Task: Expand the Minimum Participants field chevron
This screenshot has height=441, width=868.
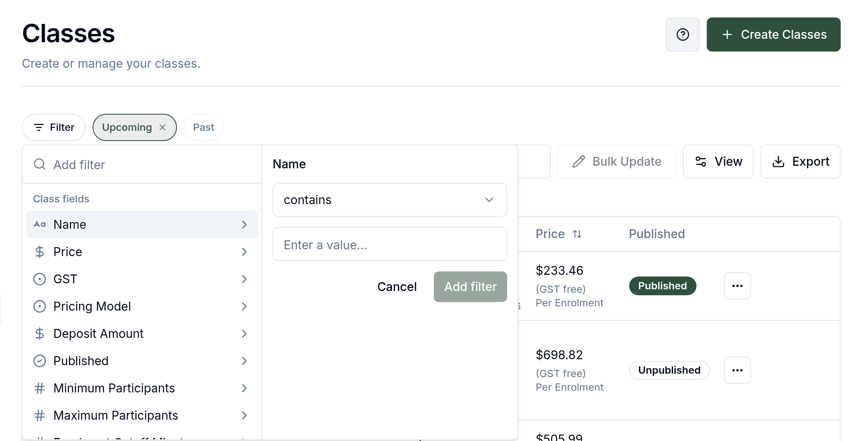Action: point(244,388)
